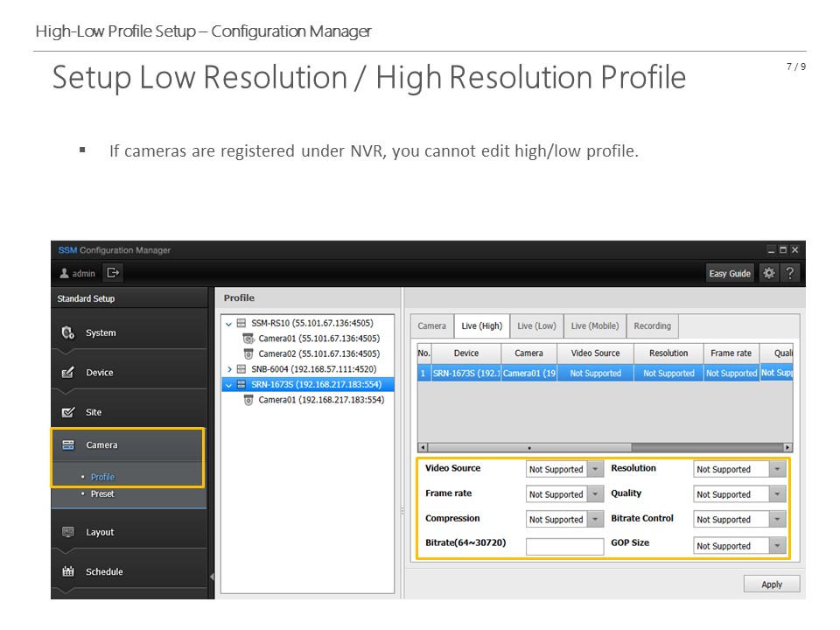Click the Quali column header
This screenshot has width=840, height=630.
point(776,353)
